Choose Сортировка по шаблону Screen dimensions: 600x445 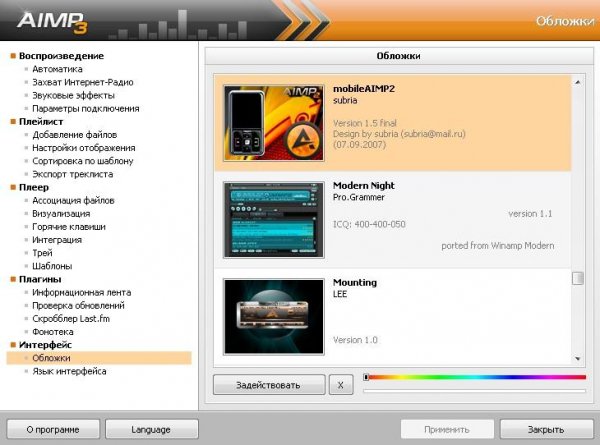click(83, 161)
